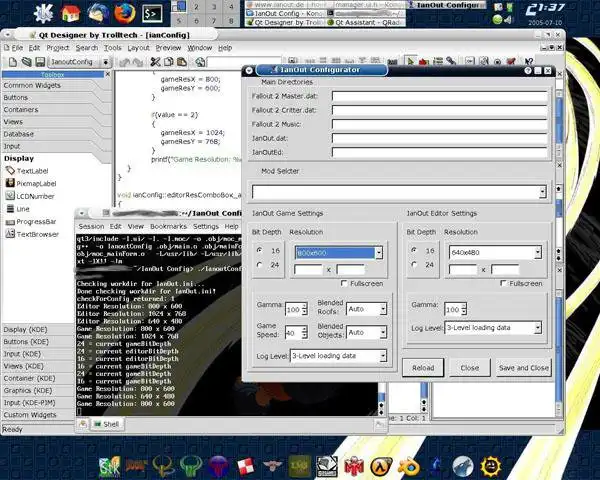Open the Preview menu in Qt Designer
The height and width of the screenshot is (480, 600).
[168, 48]
